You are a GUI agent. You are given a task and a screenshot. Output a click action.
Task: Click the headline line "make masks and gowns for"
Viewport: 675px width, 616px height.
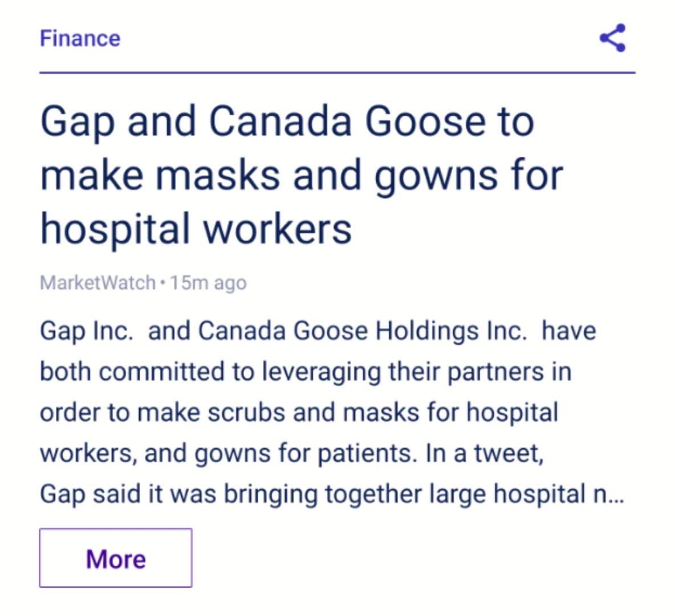click(302, 176)
